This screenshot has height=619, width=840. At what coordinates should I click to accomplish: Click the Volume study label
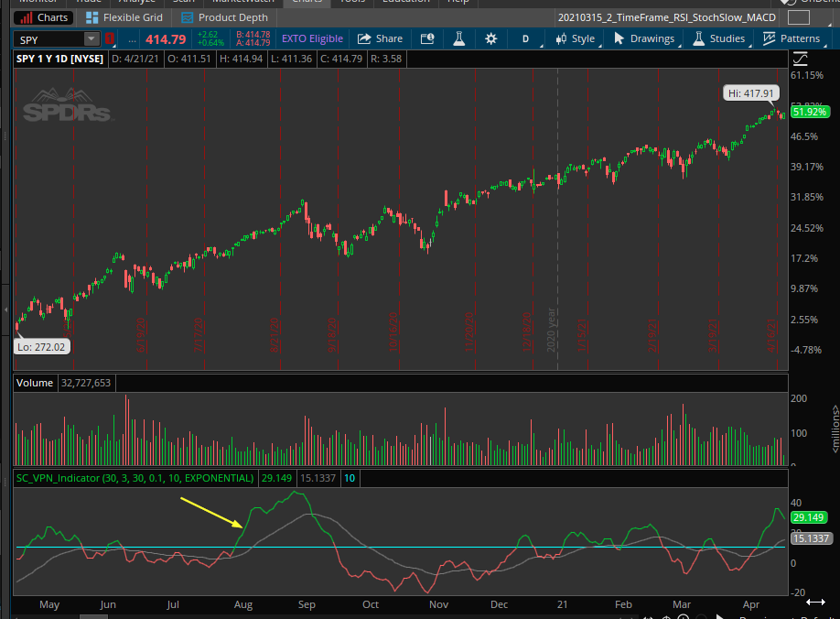[x=35, y=383]
